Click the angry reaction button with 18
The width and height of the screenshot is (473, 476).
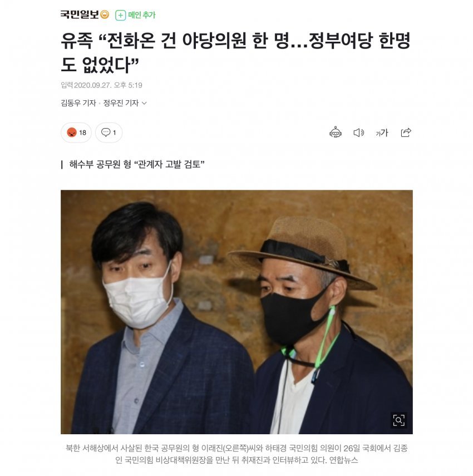76,133
